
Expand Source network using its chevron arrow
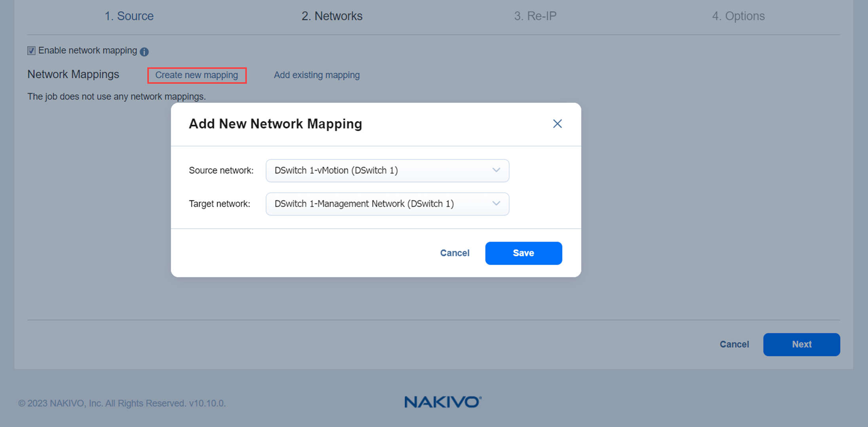(x=496, y=170)
